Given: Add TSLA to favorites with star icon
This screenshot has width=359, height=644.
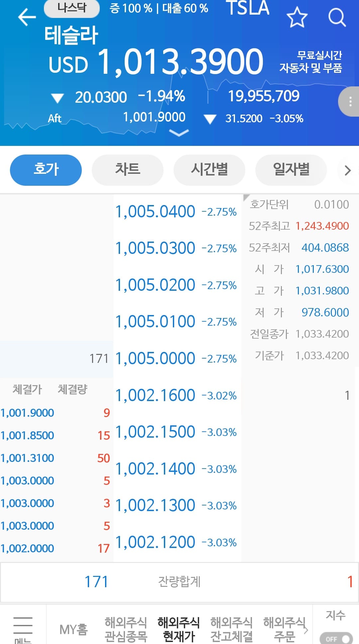Looking at the screenshot, I should [297, 17].
